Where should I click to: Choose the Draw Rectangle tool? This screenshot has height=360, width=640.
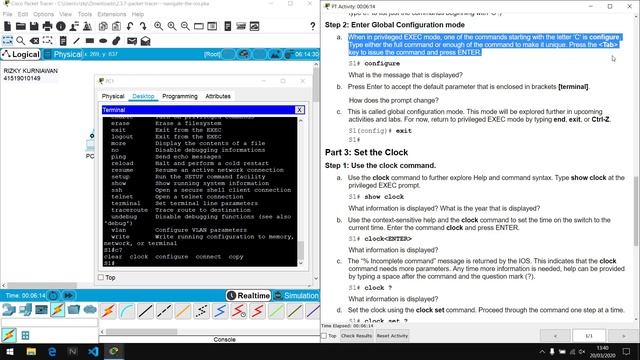[90, 40]
